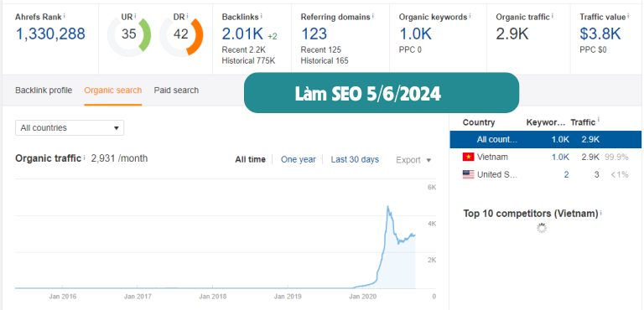Select the All time range
Image resolution: width=644 pixels, height=310 pixels.
pyautogui.click(x=250, y=159)
